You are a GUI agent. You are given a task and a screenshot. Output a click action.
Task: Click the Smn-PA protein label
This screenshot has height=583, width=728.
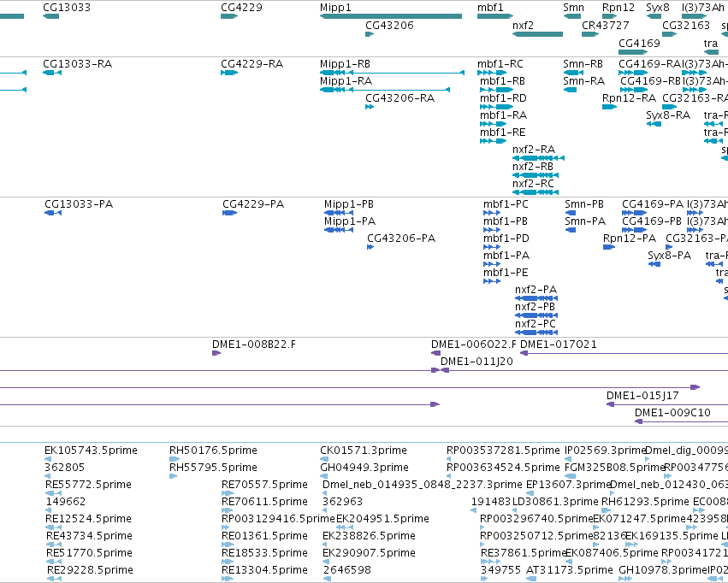(x=585, y=221)
